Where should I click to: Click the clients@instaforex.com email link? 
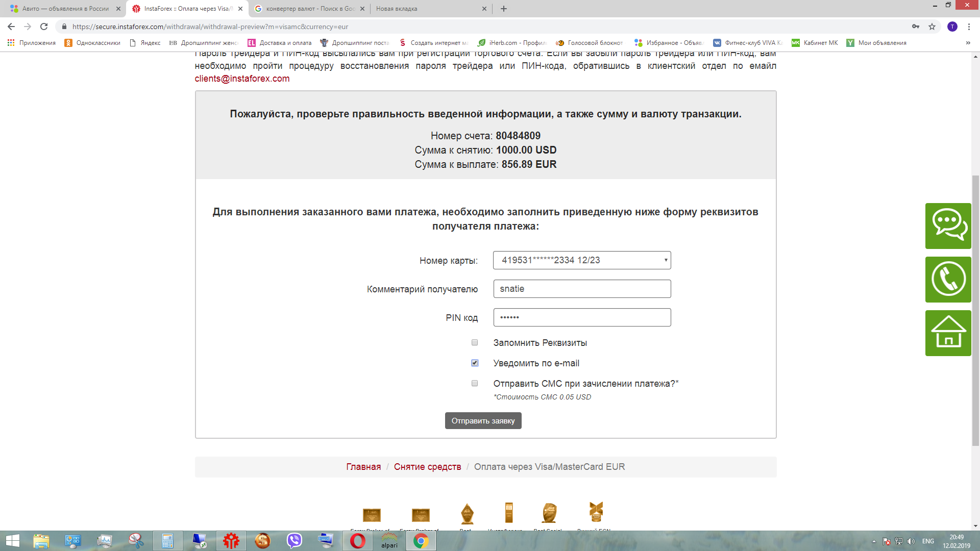[242, 79]
